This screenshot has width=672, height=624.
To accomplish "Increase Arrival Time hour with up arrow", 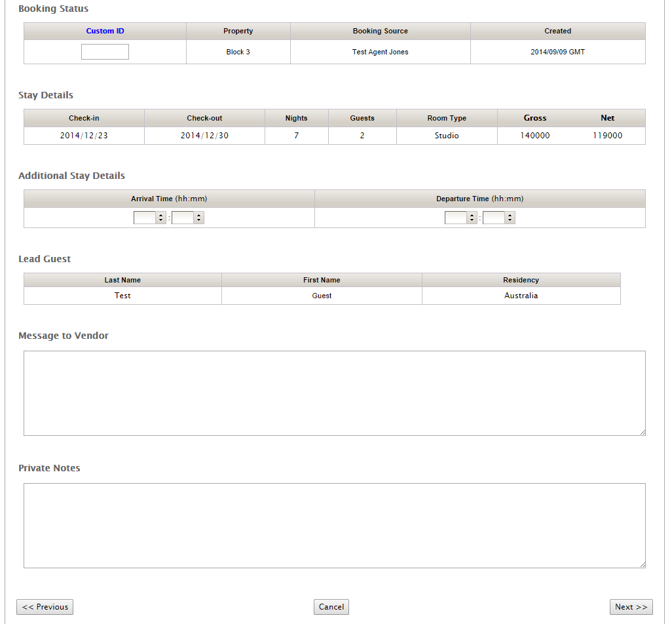I will pyautogui.click(x=160, y=215).
